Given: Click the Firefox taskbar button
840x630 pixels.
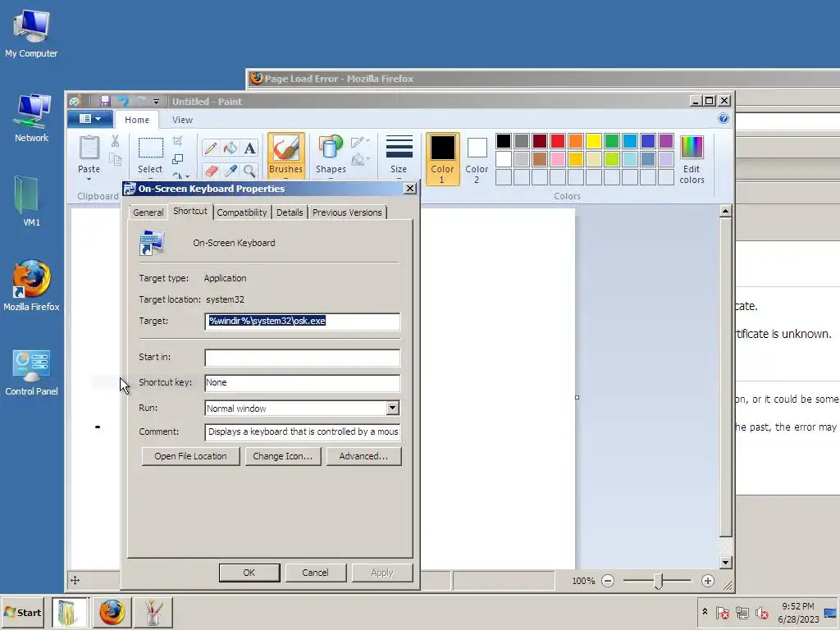Looking at the screenshot, I should pos(112,612).
